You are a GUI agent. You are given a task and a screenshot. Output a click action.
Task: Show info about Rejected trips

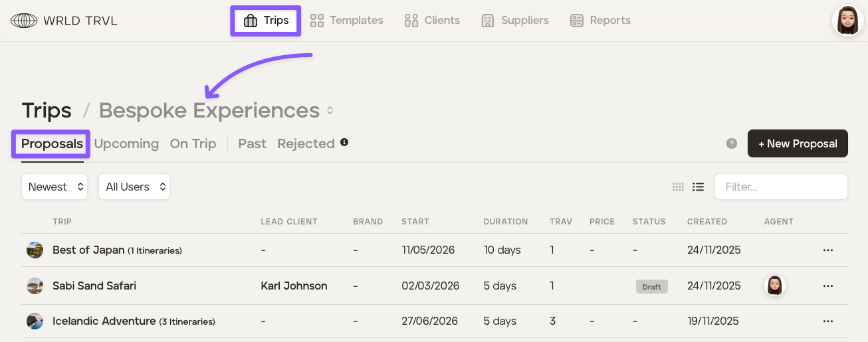tap(344, 142)
